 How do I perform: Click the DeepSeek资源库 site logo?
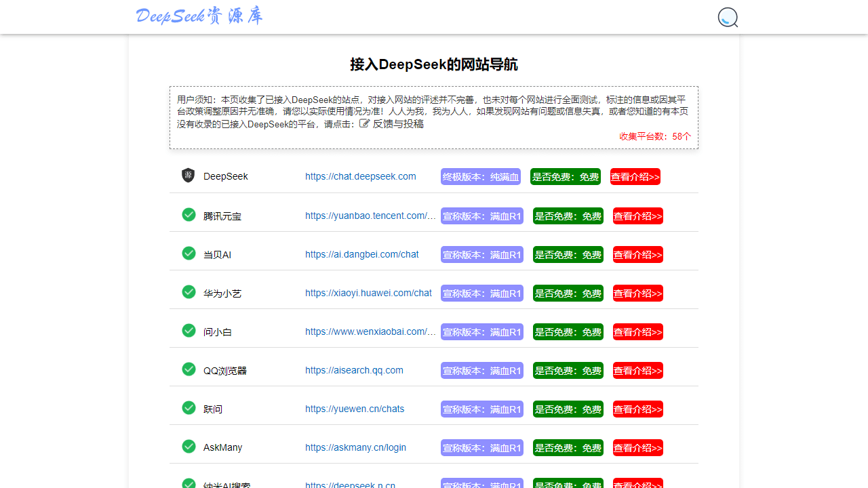199,16
